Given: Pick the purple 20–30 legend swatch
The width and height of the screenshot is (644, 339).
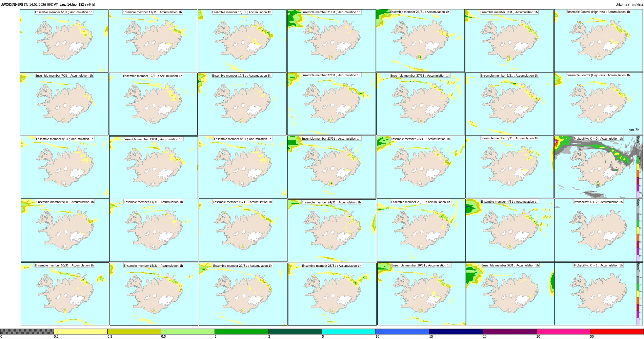Looking at the screenshot, I should (509, 332).
